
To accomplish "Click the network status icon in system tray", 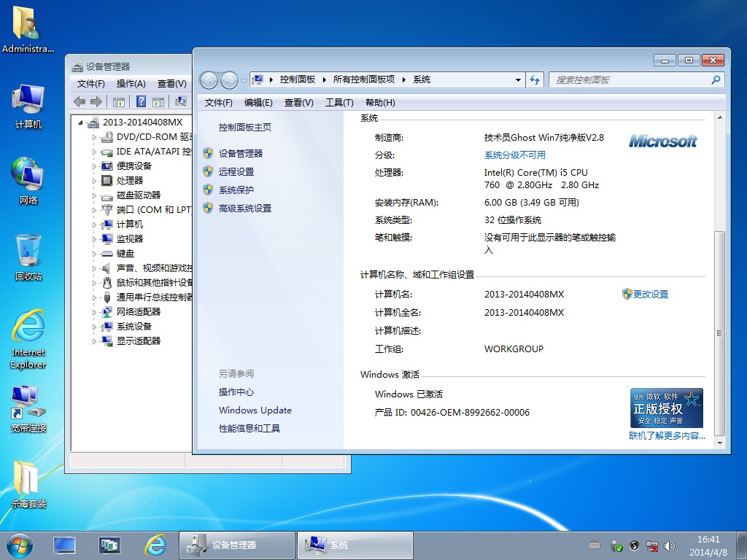I will pyautogui.click(x=653, y=545).
